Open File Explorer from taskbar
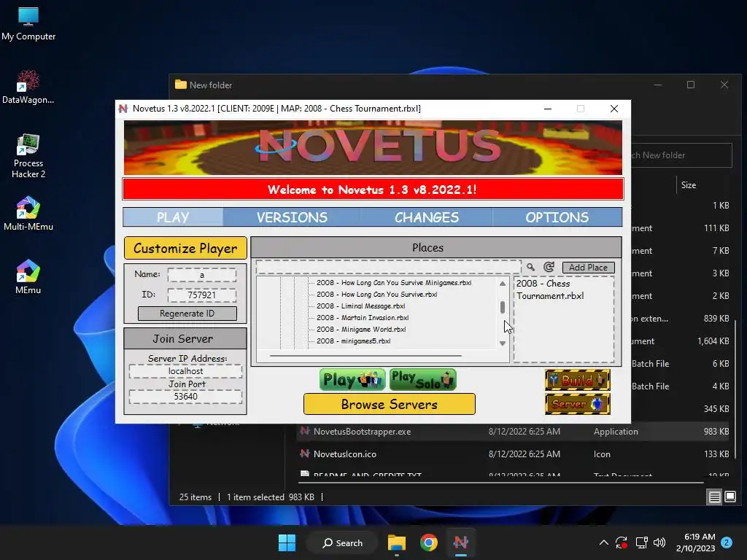Screen dimensions: 747x560 (396, 542)
